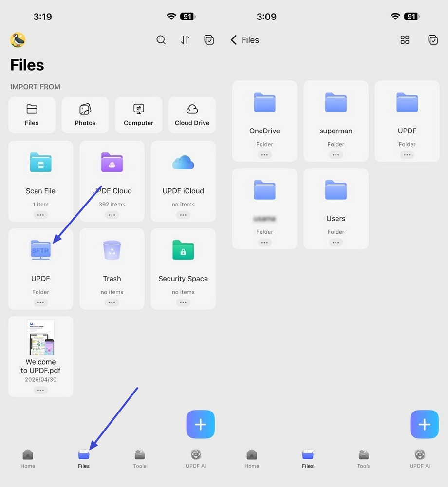
Task: Open the puffin profile avatar
Action: coord(18,40)
